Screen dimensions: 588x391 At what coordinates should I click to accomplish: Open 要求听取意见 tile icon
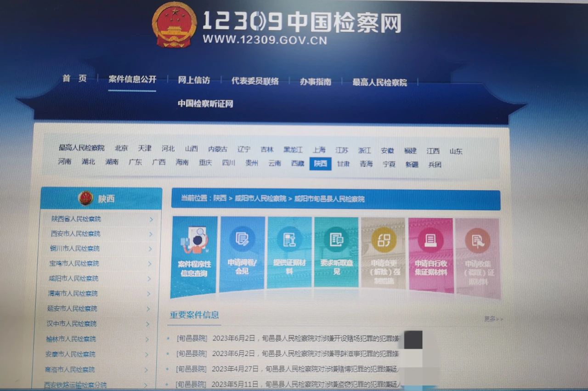pyautogui.click(x=336, y=239)
